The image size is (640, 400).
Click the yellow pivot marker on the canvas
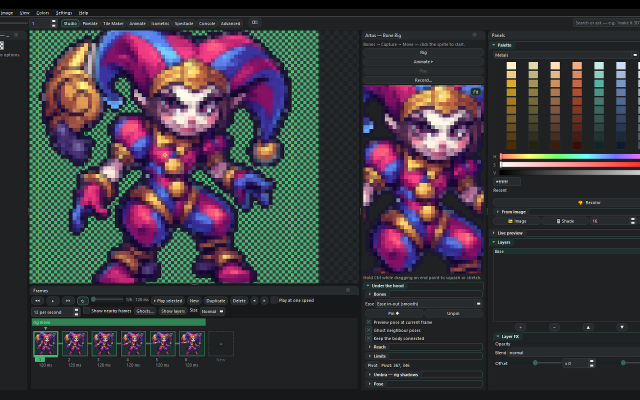[165, 155]
